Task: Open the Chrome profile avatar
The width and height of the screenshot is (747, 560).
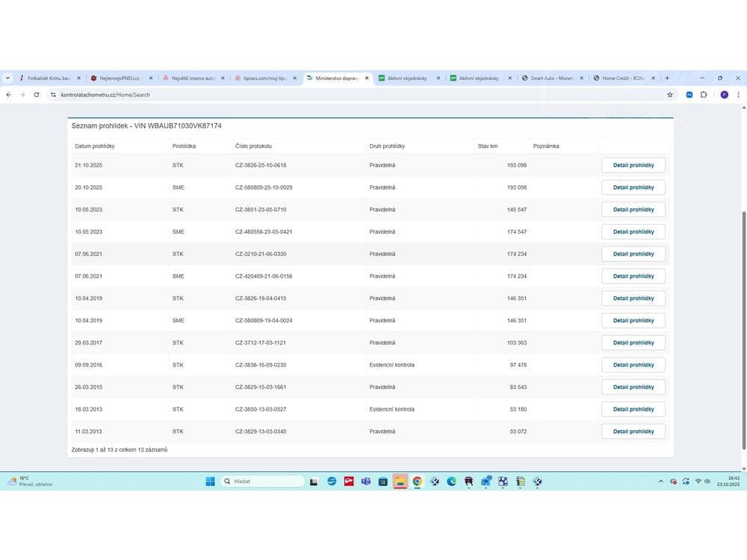Action: click(724, 95)
